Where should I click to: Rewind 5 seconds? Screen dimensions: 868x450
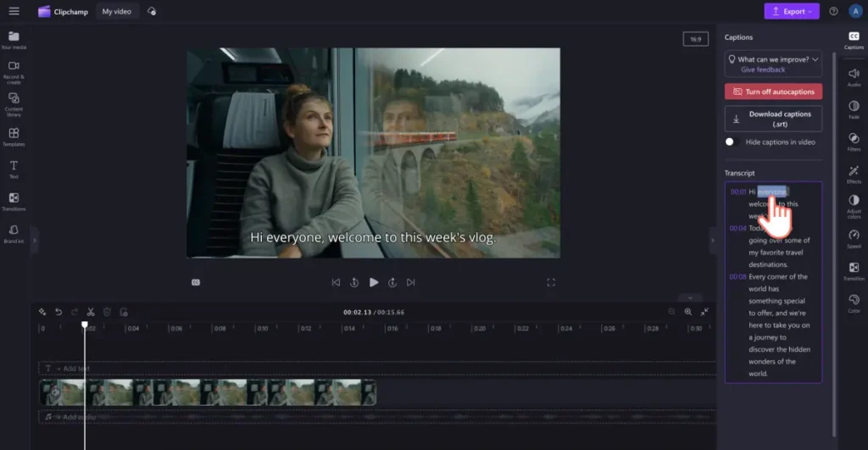[x=354, y=282]
